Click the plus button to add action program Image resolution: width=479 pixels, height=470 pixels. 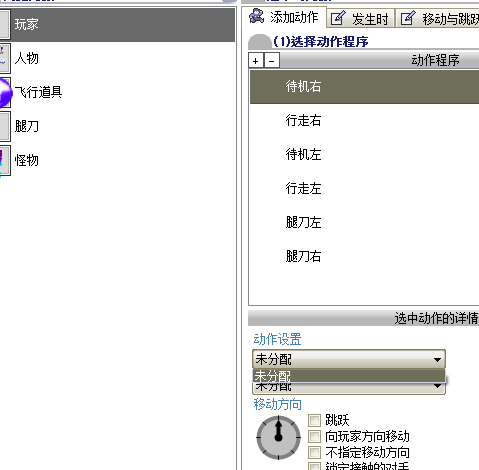pos(256,61)
